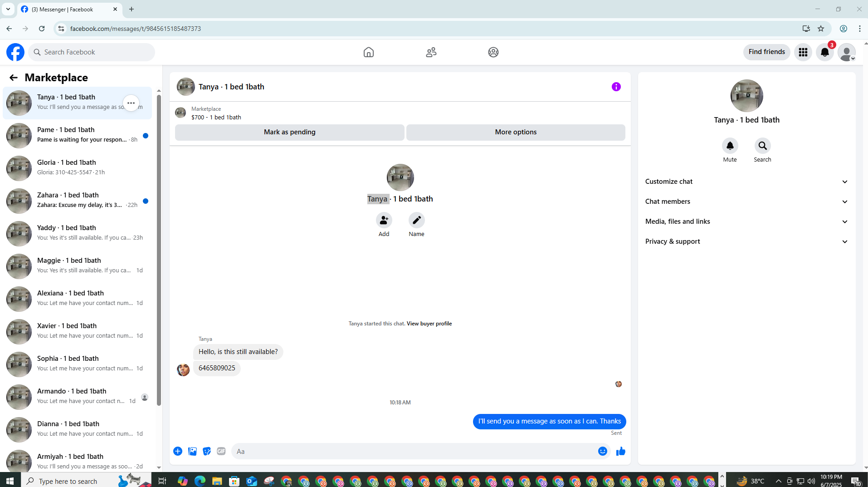
Task: Open the Facebook menu grid
Action: [803, 52]
